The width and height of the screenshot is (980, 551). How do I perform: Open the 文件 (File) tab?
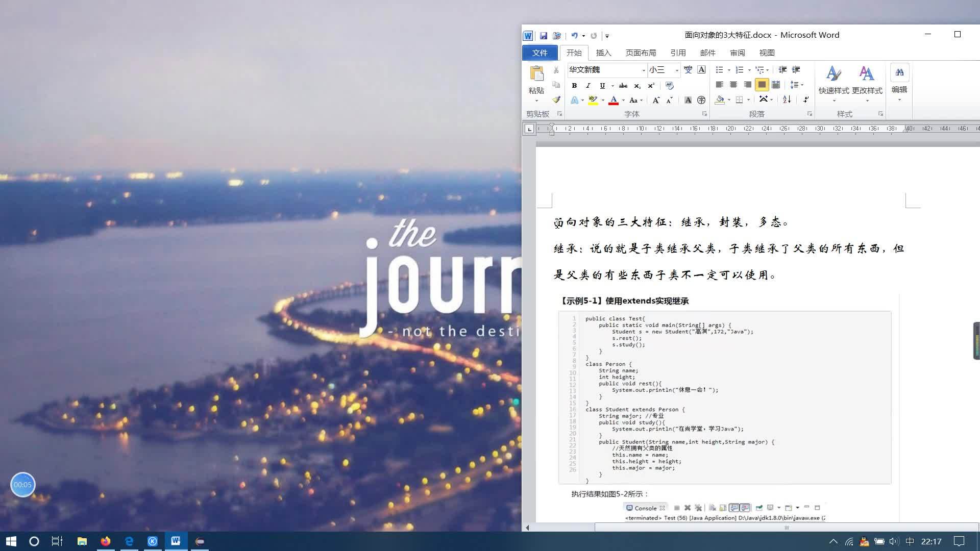tap(540, 53)
